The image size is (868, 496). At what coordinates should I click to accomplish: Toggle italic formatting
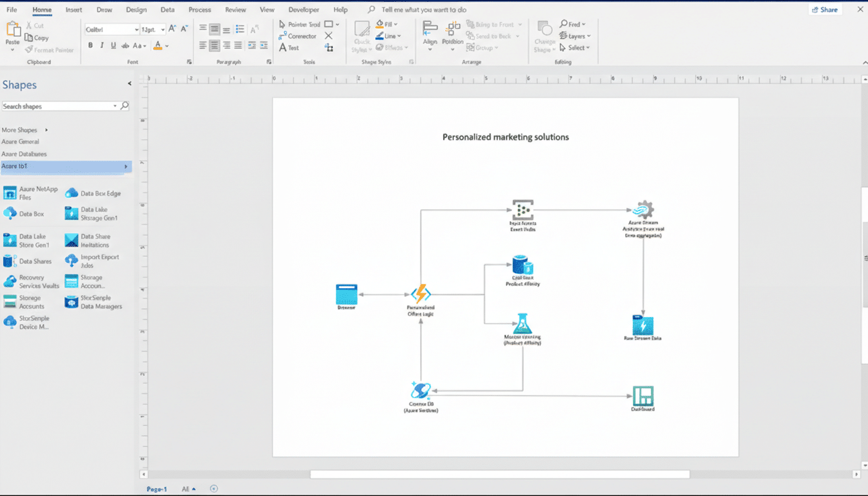(101, 45)
